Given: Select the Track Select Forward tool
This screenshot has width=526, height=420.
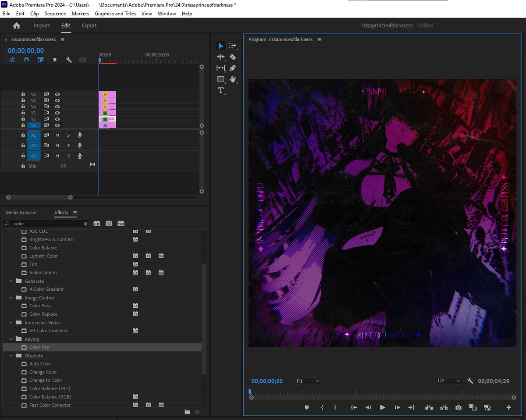Looking at the screenshot, I should click(233, 46).
